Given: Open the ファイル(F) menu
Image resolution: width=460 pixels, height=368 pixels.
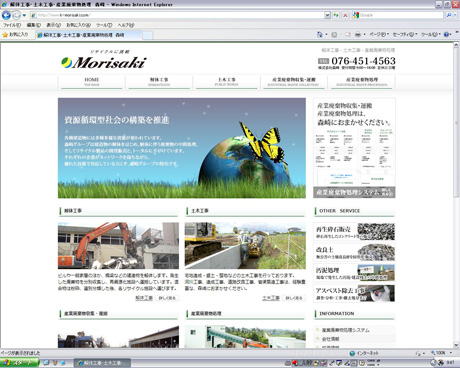Looking at the screenshot, I should pos(12,25).
